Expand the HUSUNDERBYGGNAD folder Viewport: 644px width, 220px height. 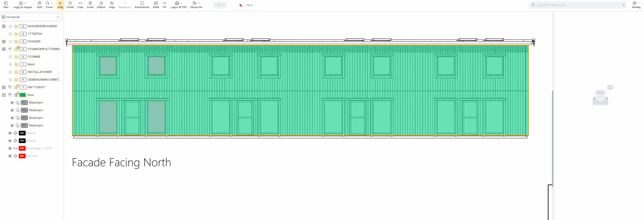[x=4, y=26]
